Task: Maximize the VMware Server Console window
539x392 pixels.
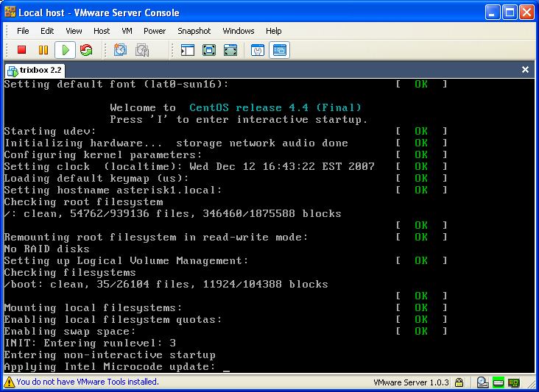Action: (510, 13)
